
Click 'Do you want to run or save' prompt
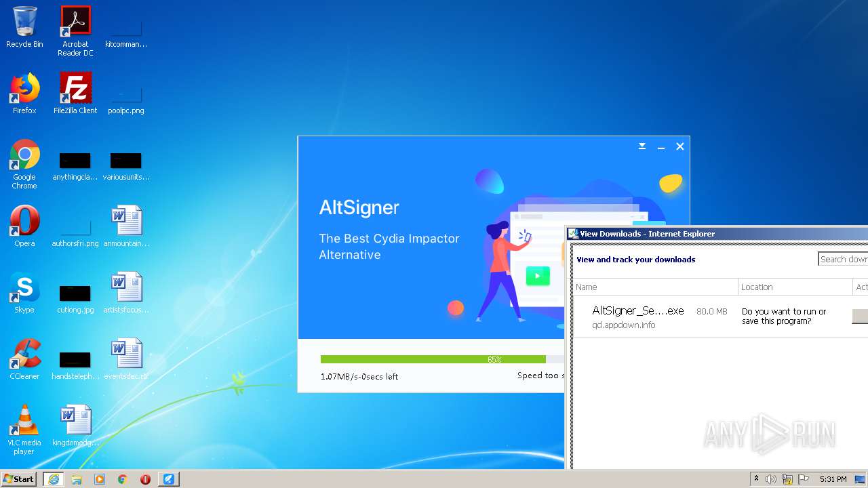(x=784, y=316)
